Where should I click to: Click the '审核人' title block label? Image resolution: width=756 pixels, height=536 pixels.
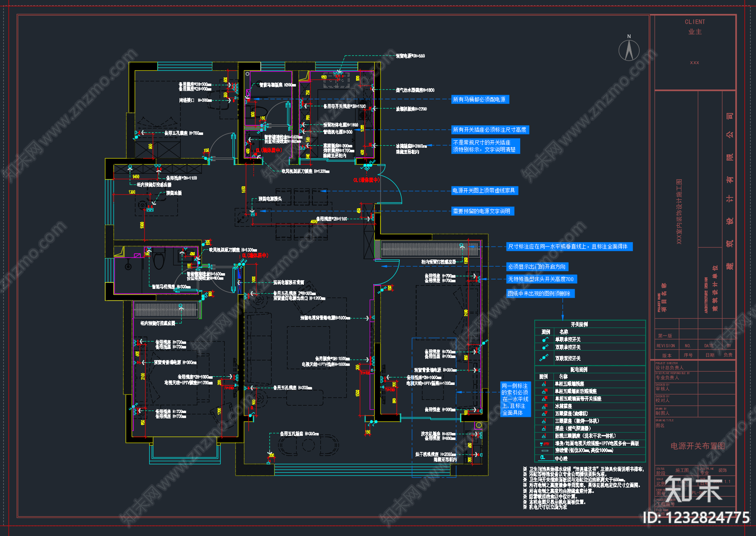pyautogui.click(x=662, y=389)
